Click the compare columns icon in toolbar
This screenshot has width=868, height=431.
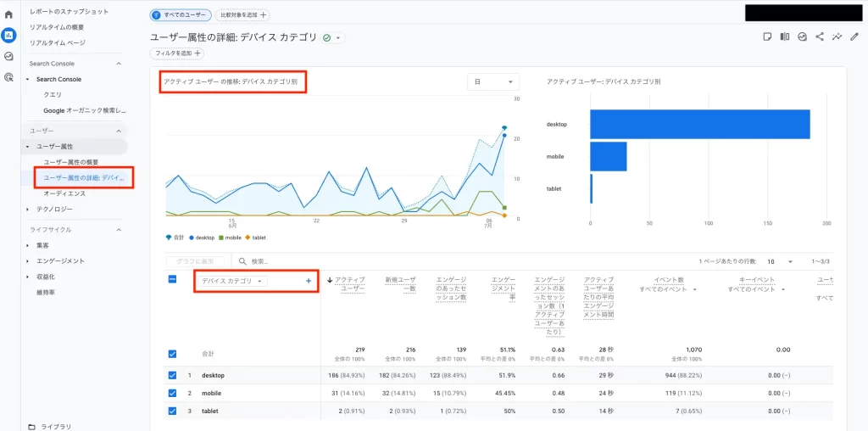(784, 37)
